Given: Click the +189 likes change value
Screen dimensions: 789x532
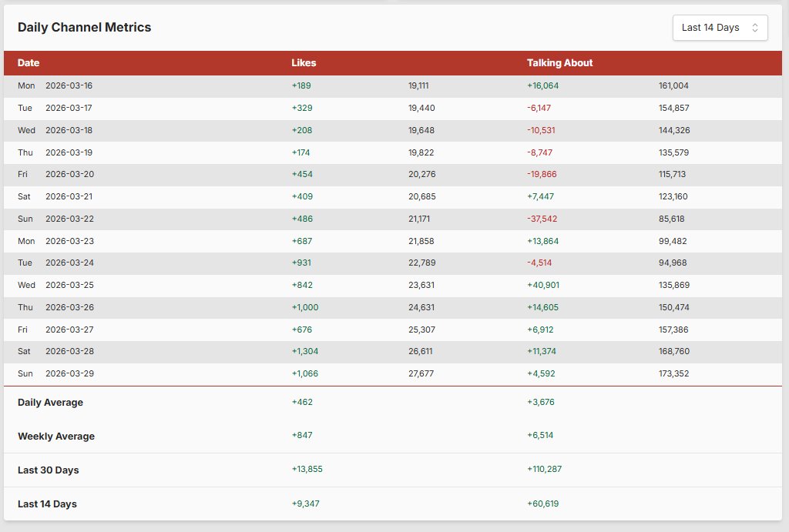Looking at the screenshot, I should [x=301, y=85].
